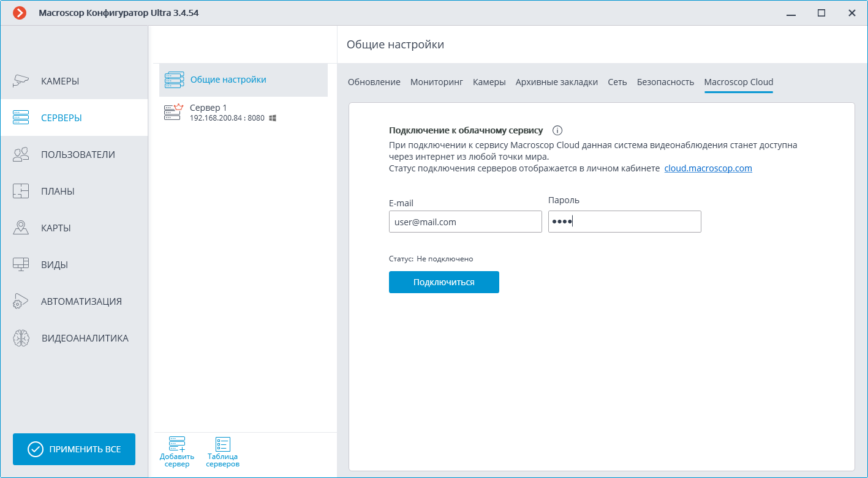This screenshot has width=868, height=478.
Task: Focus the Пароль password field
Action: 625,222
